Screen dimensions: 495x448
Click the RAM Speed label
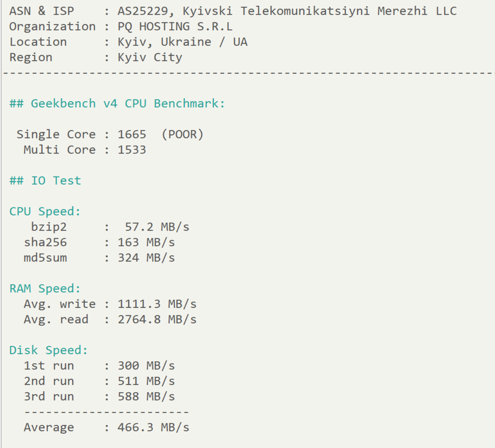tap(45, 288)
